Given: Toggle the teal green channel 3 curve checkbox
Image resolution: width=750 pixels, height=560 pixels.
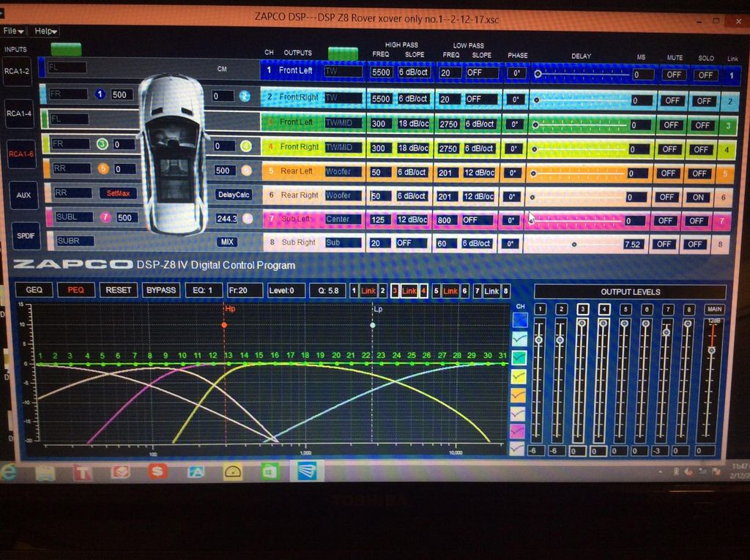Looking at the screenshot, I should click(519, 358).
